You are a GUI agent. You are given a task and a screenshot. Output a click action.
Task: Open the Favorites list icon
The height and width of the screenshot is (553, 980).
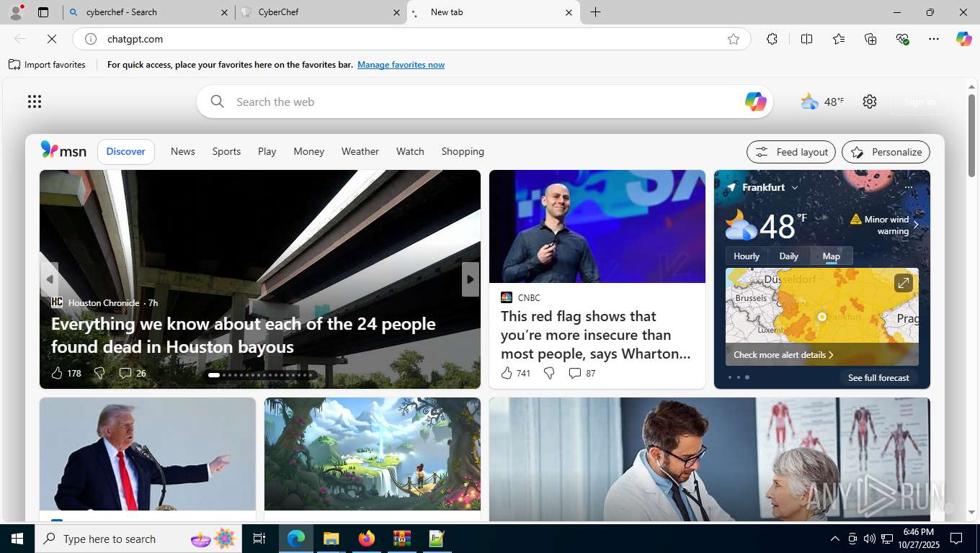tap(839, 39)
